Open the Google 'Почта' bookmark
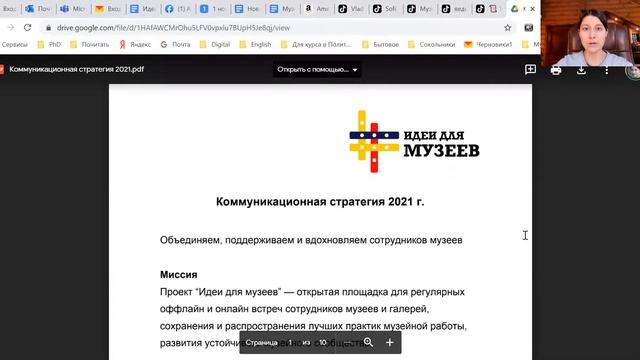 point(176,44)
